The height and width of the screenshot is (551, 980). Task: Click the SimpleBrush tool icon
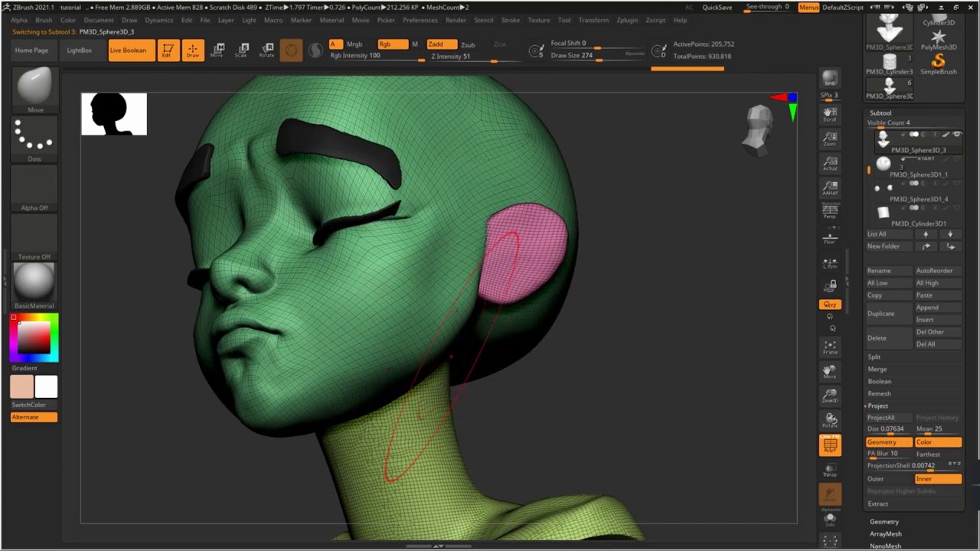click(938, 64)
